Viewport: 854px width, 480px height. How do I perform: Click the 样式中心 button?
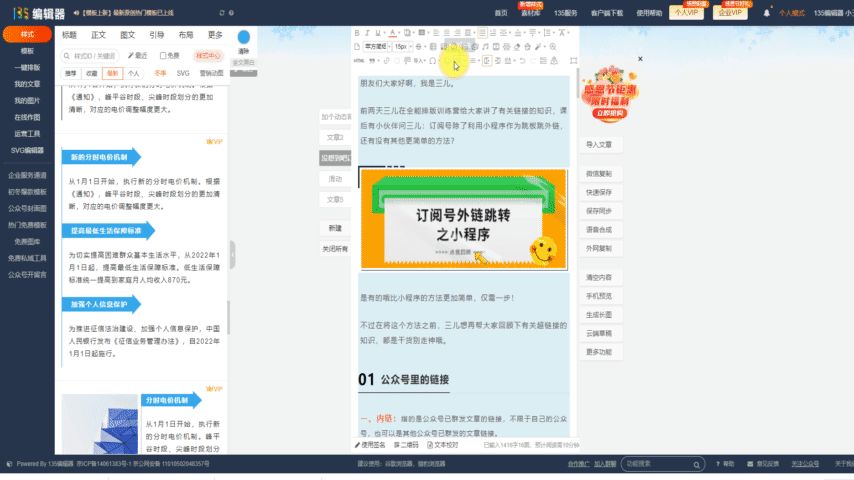point(208,56)
